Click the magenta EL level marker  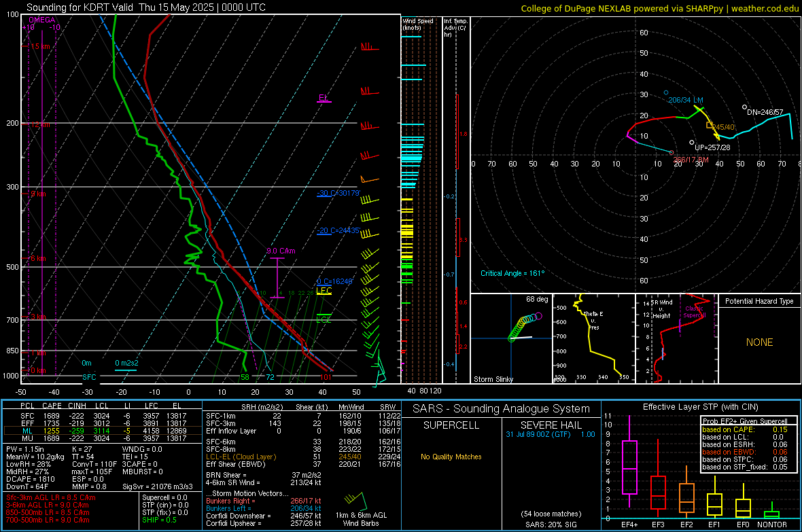(324, 99)
